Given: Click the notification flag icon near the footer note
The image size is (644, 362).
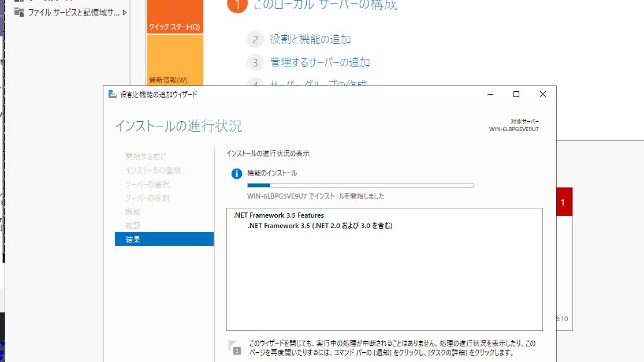Looking at the screenshot, I should (x=234, y=346).
